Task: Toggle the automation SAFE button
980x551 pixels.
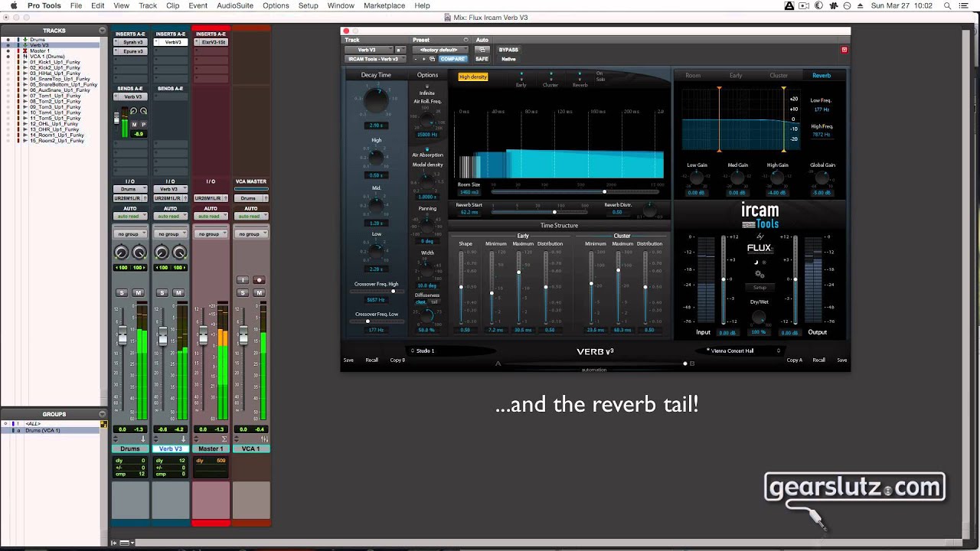Action: click(482, 59)
